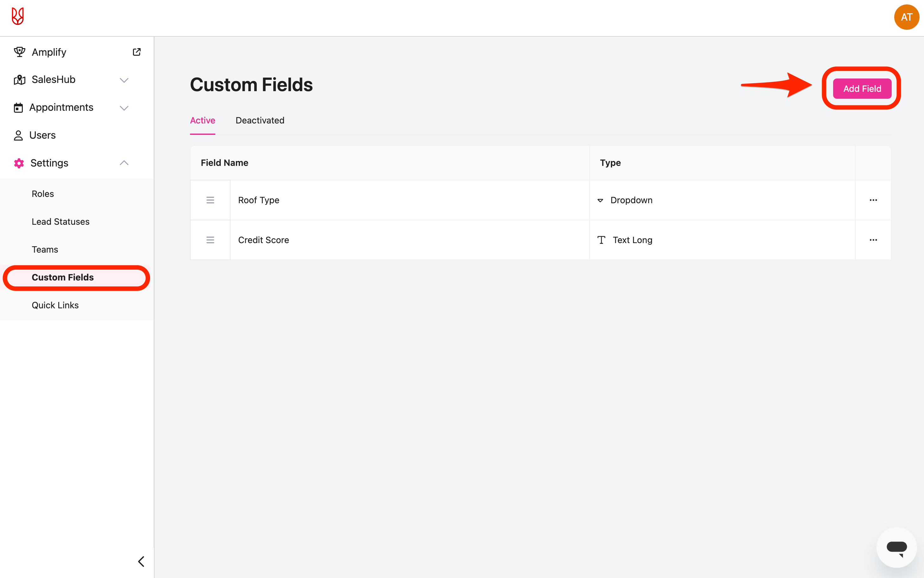This screenshot has height=578, width=924.
Task: Open the chat support bubble
Action: [896, 547]
